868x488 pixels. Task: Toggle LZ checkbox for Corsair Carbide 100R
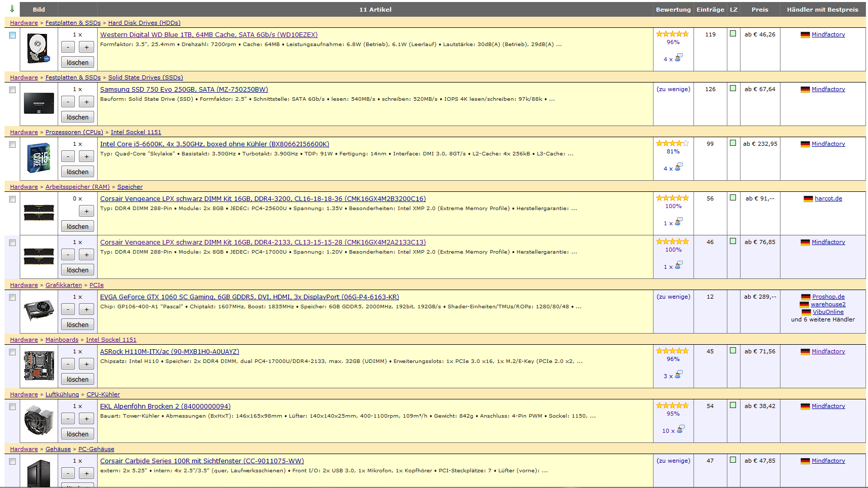click(733, 460)
